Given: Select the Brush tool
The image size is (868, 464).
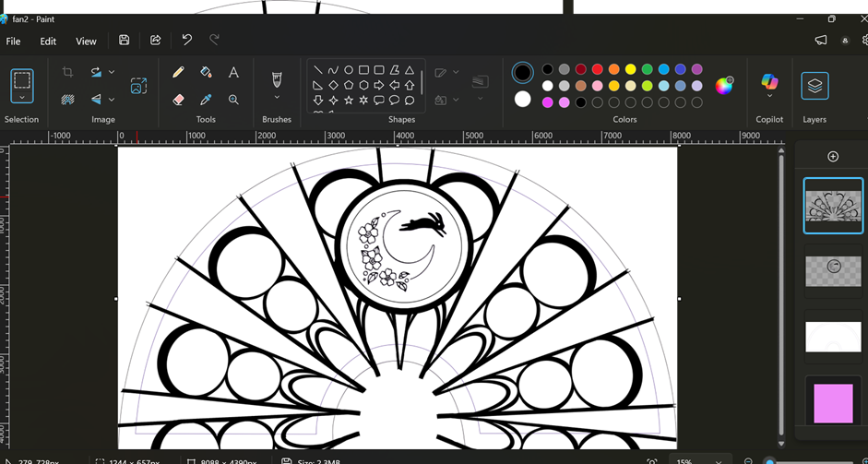Looking at the screenshot, I should [277, 79].
